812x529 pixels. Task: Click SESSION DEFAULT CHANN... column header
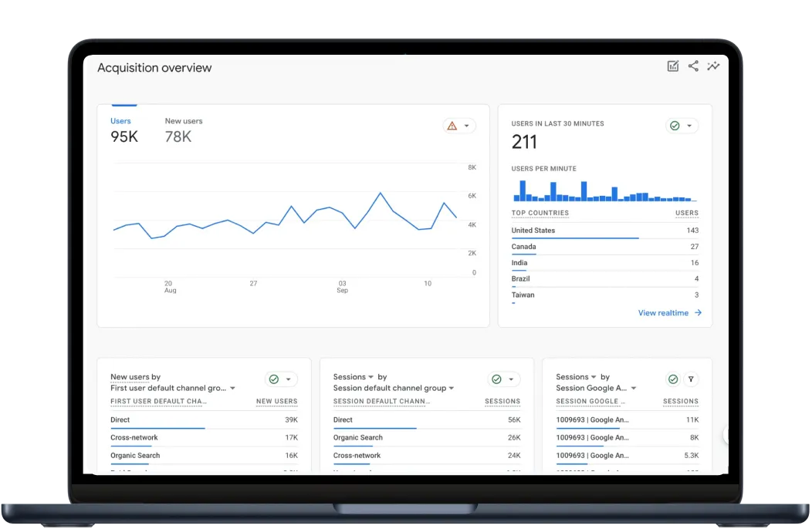tap(381, 402)
